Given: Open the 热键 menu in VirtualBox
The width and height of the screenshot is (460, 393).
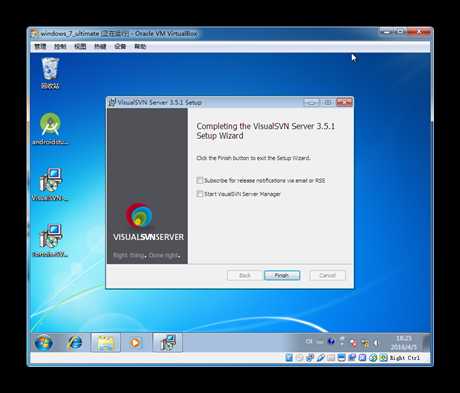Looking at the screenshot, I should [100, 46].
